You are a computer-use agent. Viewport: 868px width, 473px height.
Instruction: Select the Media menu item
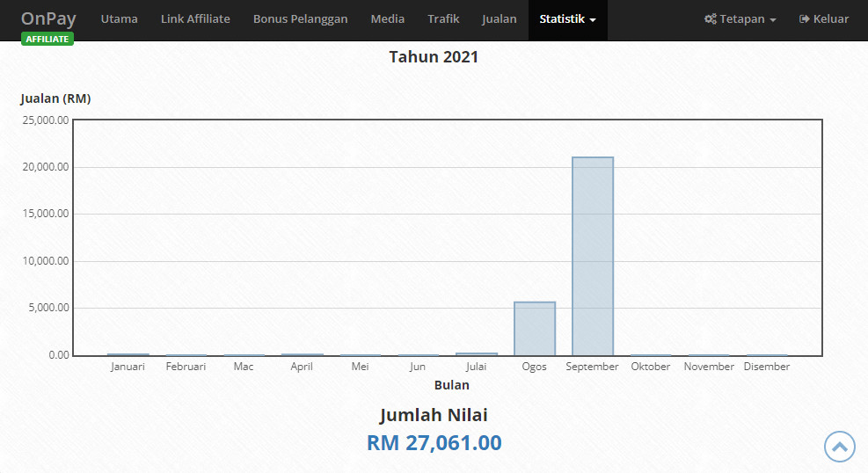pos(388,19)
